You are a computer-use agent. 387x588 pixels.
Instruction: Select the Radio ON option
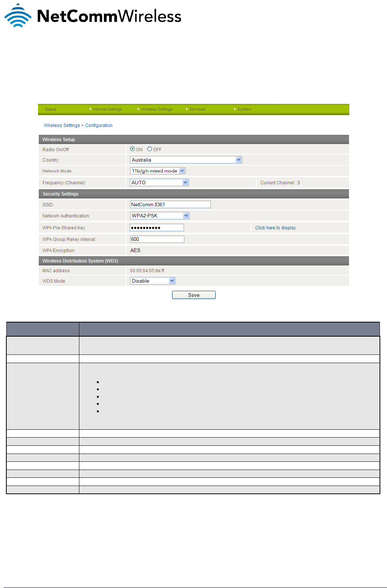click(x=132, y=149)
